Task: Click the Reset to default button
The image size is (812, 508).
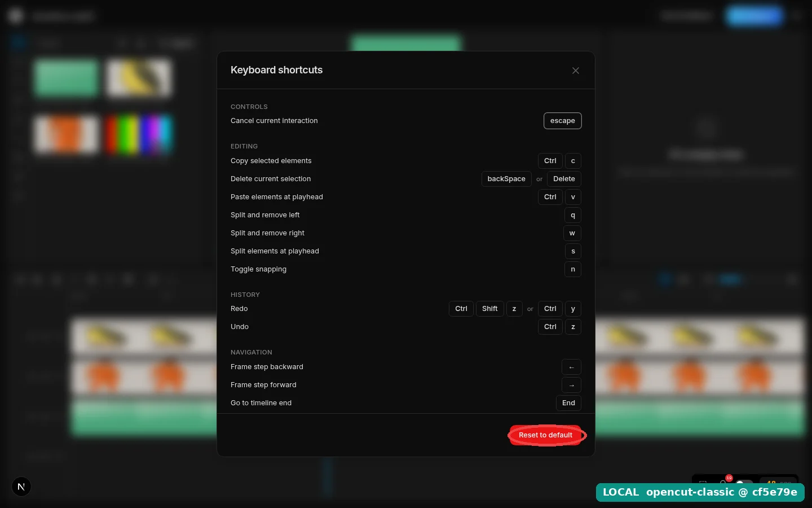Action: tap(546, 435)
